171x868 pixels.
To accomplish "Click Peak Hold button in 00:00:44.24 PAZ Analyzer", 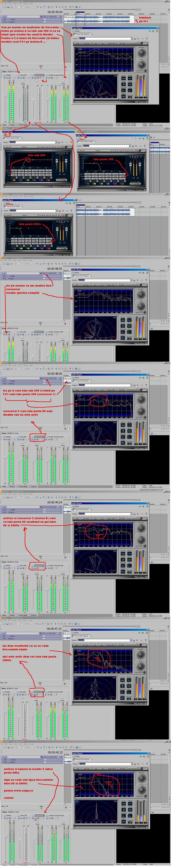I will tap(123, 566).
